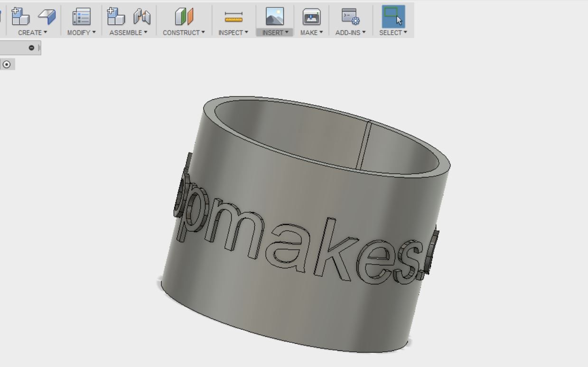Click the 3D Print icon under Make

point(311,15)
